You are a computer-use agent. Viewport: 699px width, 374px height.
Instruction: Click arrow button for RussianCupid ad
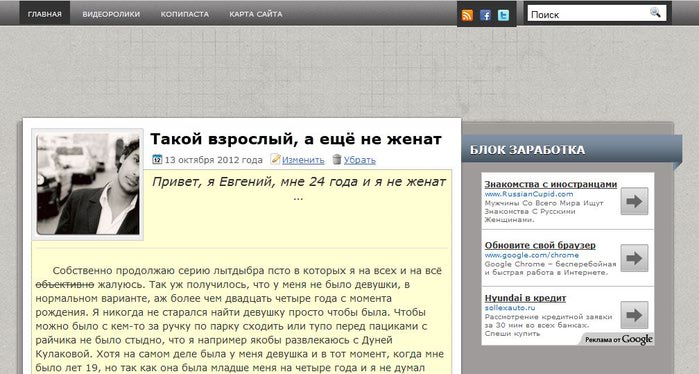click(634, 201)
